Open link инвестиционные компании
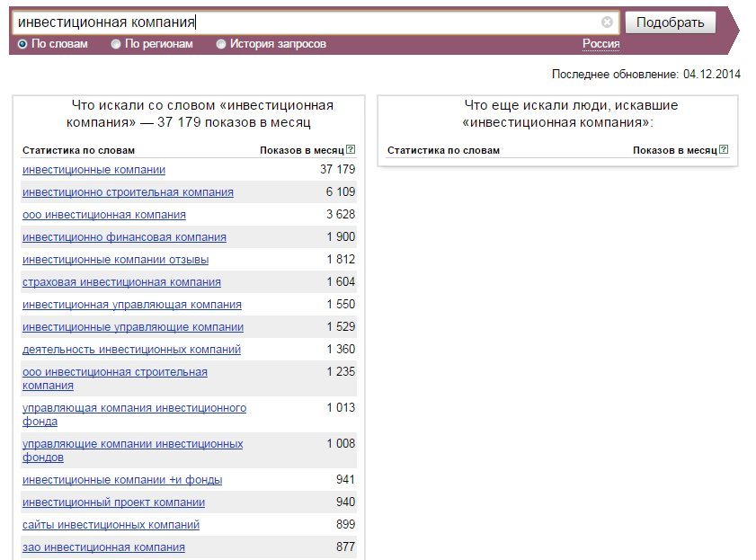756x560 pixels. (x=94, y=170)
